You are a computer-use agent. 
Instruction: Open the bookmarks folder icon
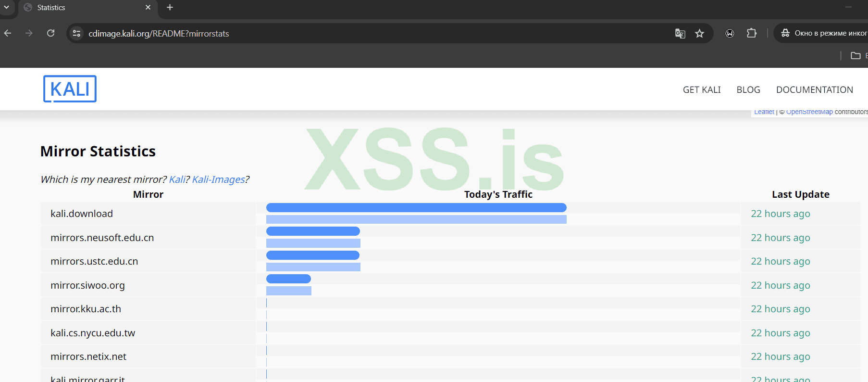[856, 55]
